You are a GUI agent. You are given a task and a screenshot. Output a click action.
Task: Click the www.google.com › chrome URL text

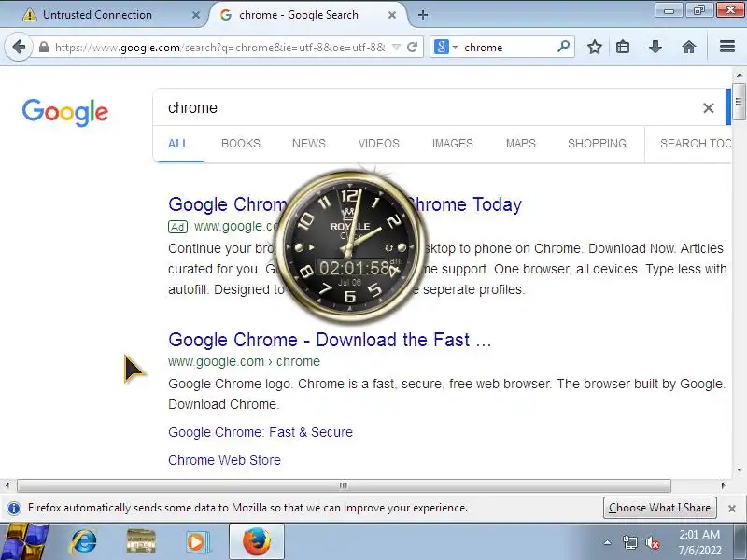click(244, 362)
